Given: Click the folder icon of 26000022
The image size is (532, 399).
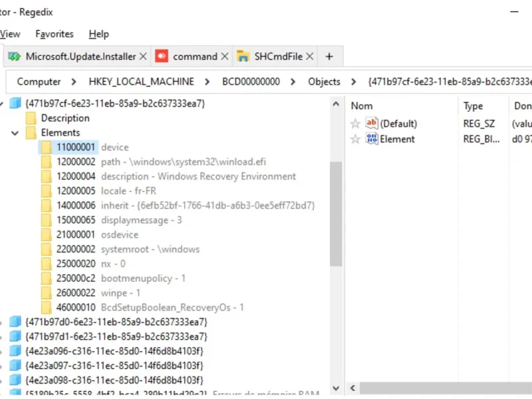Looking at the screenshot, I should click(x=46, y=293).
